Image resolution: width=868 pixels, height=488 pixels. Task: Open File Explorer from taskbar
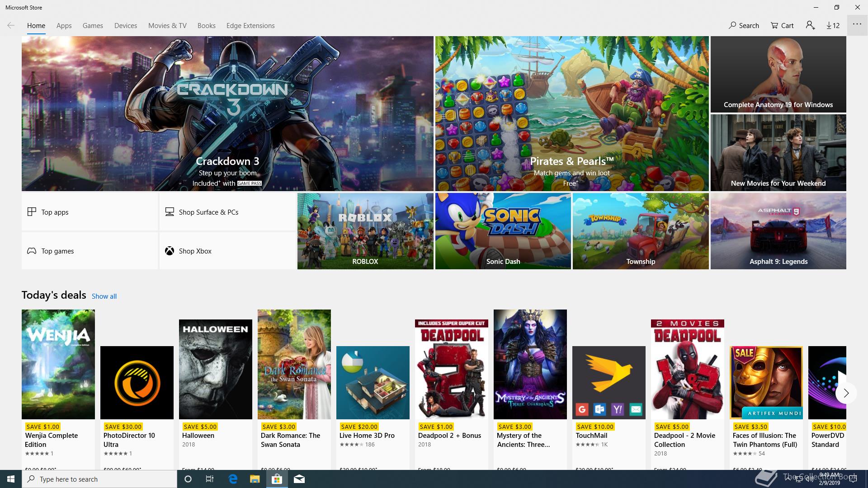coord(255,479)
